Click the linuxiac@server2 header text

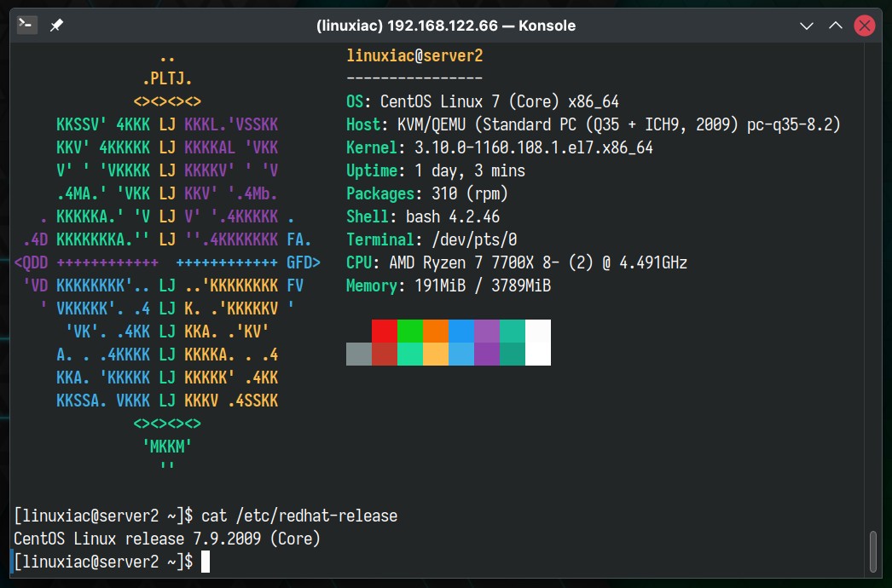[414, 55]
